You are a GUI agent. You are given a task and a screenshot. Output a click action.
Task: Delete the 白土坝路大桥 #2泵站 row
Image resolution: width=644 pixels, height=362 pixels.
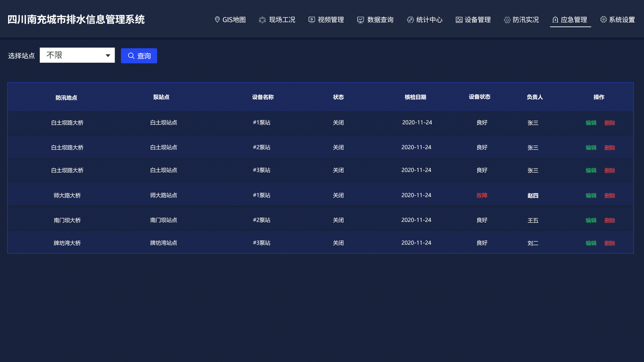[x=609, y=148]
